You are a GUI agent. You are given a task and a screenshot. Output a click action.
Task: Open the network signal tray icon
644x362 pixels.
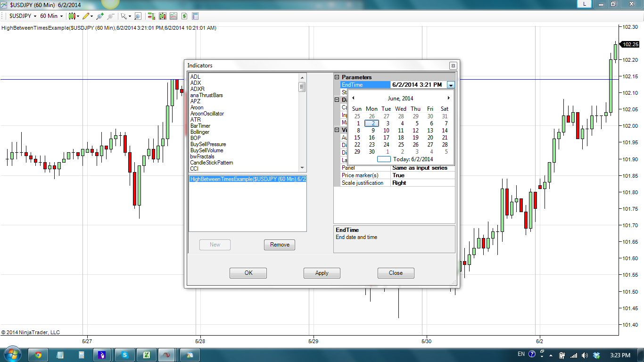pos(574,355)
